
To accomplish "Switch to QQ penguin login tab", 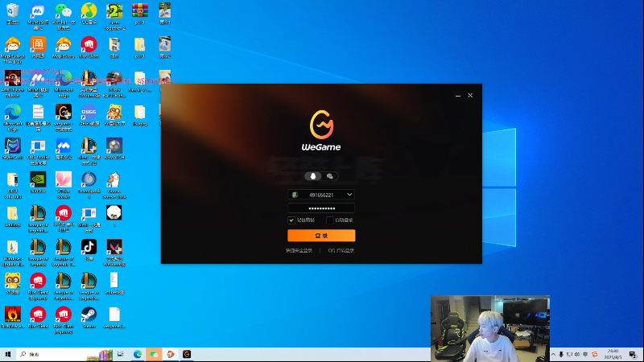I will [313, 176].
